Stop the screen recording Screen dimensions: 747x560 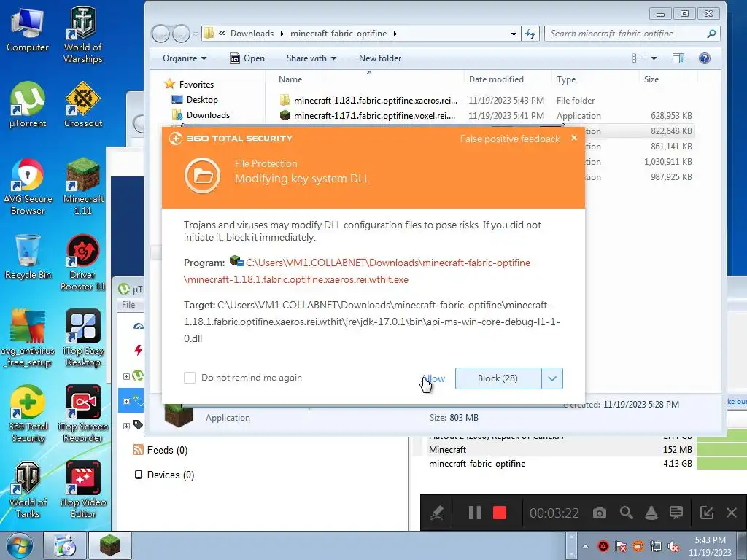[x=499, y=513]
